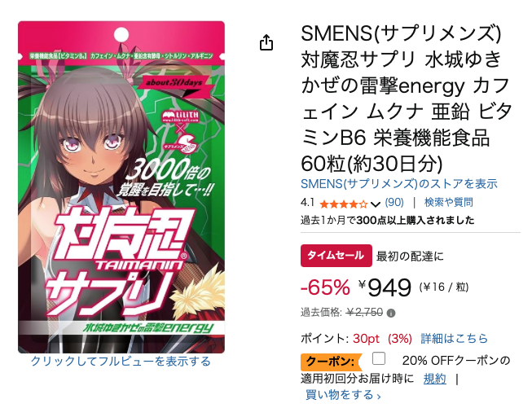Click クリックしてフルビューを表示する link

(x=121, y=362)
